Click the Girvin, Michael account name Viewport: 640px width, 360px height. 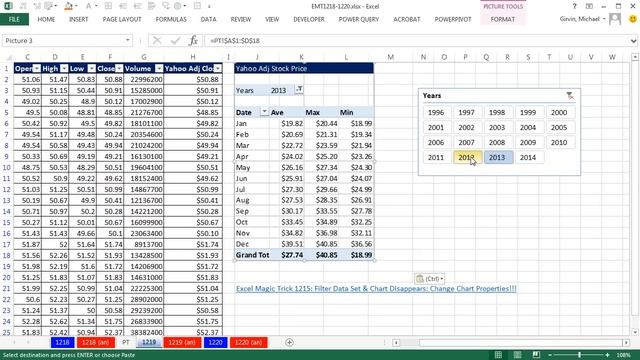580,19
